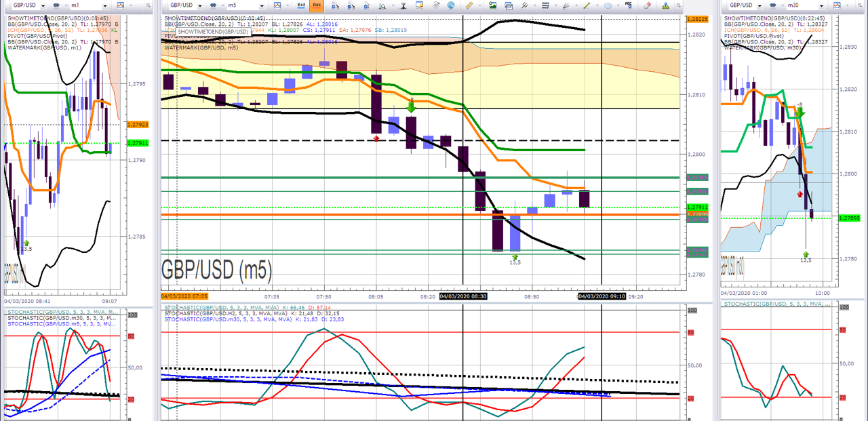
Task: Click the blue globe icon
Action: [450, 5]
